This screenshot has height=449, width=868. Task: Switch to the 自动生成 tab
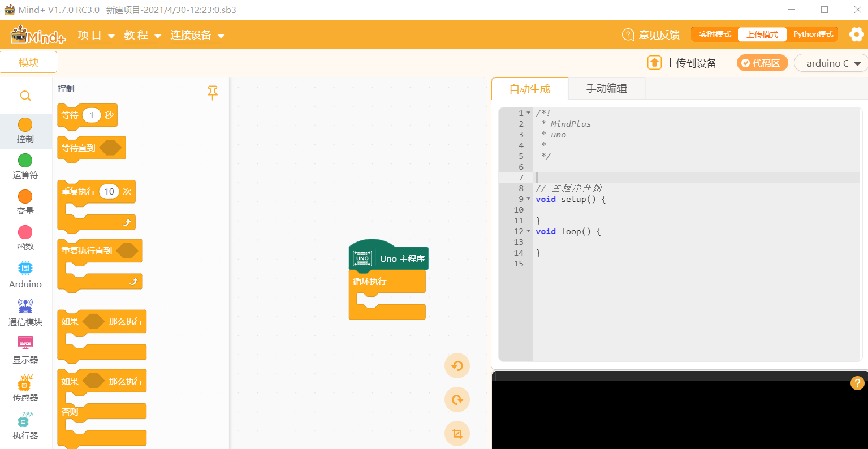(x=530, y=89)
